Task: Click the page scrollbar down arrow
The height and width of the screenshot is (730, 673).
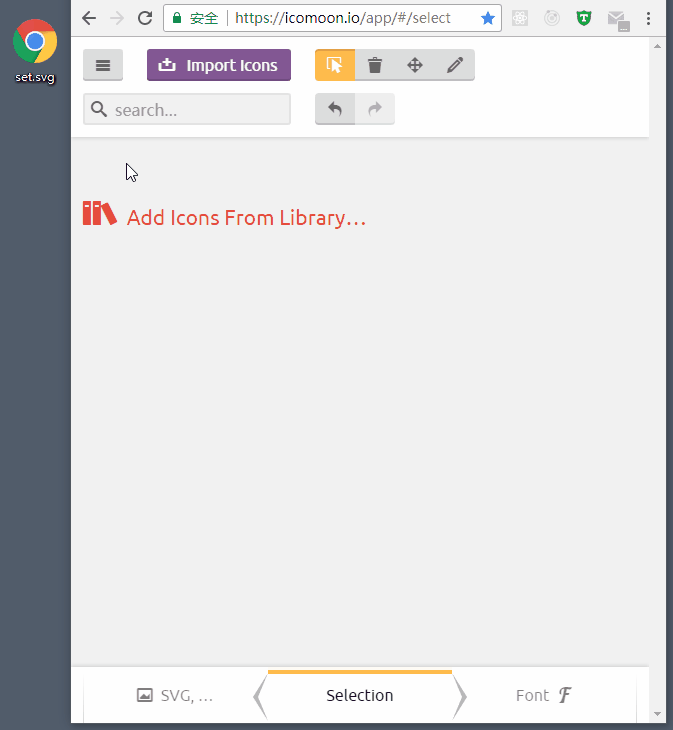Action: pos(657,714)
